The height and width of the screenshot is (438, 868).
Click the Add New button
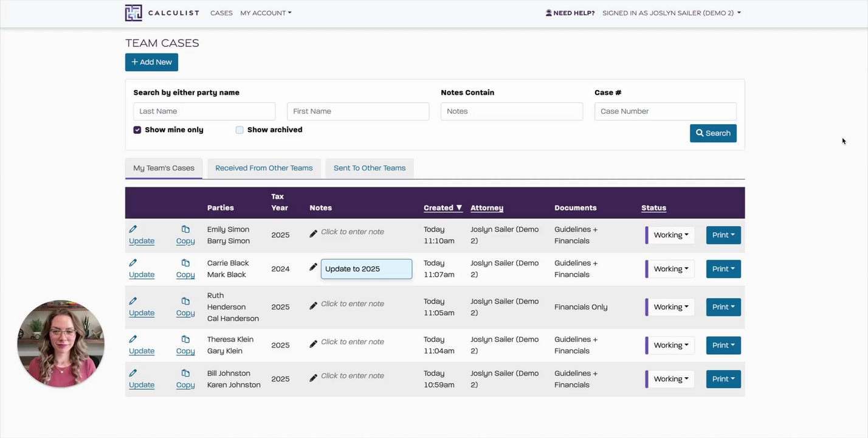(x=151, y=62)
